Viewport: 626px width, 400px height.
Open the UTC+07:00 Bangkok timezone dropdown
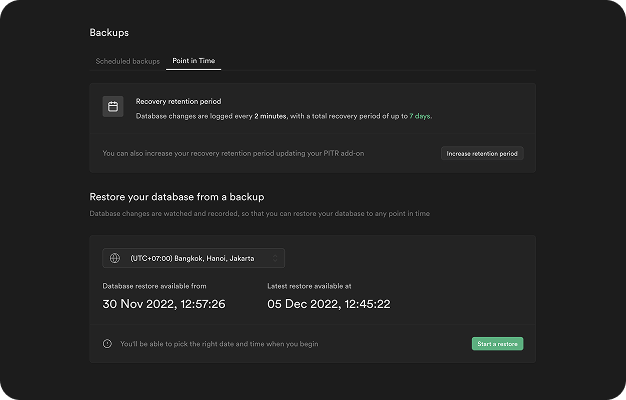(x=194, y=258)
